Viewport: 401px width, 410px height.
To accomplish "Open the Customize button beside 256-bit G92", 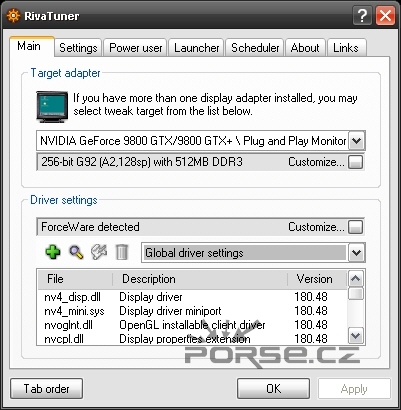I will [x=356, y=162].
